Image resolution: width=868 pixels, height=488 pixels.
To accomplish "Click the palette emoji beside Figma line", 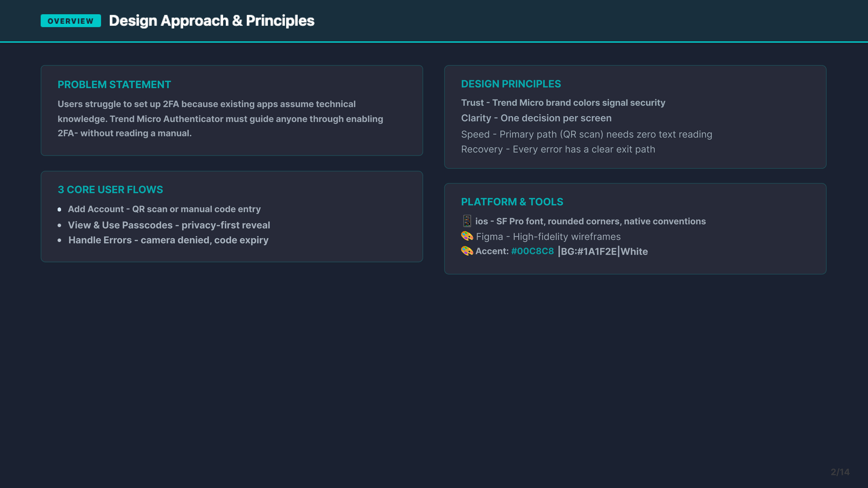I will point(467,236).
